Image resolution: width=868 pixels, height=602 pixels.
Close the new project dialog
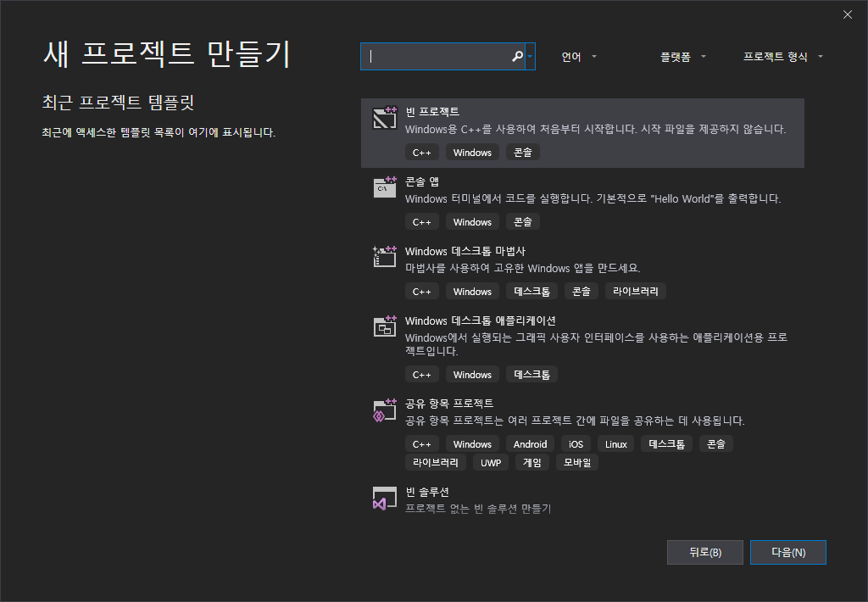click(x=848, y=14)
